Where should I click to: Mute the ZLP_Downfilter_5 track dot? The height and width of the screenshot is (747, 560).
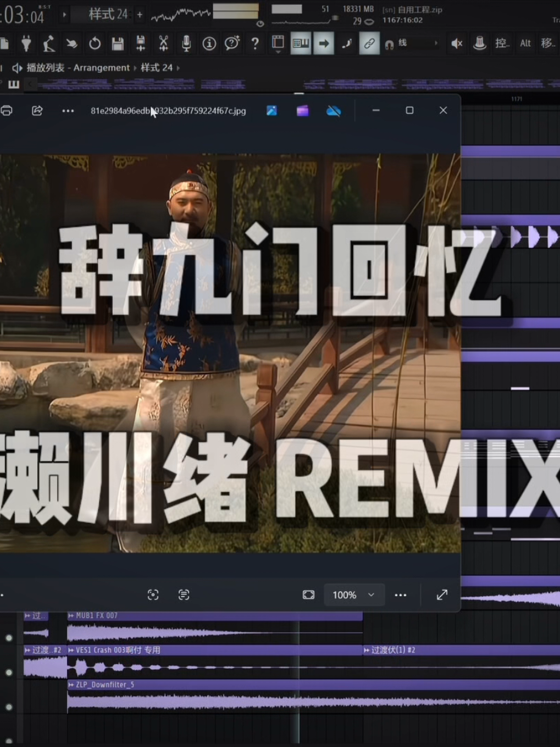click(9, 707)
